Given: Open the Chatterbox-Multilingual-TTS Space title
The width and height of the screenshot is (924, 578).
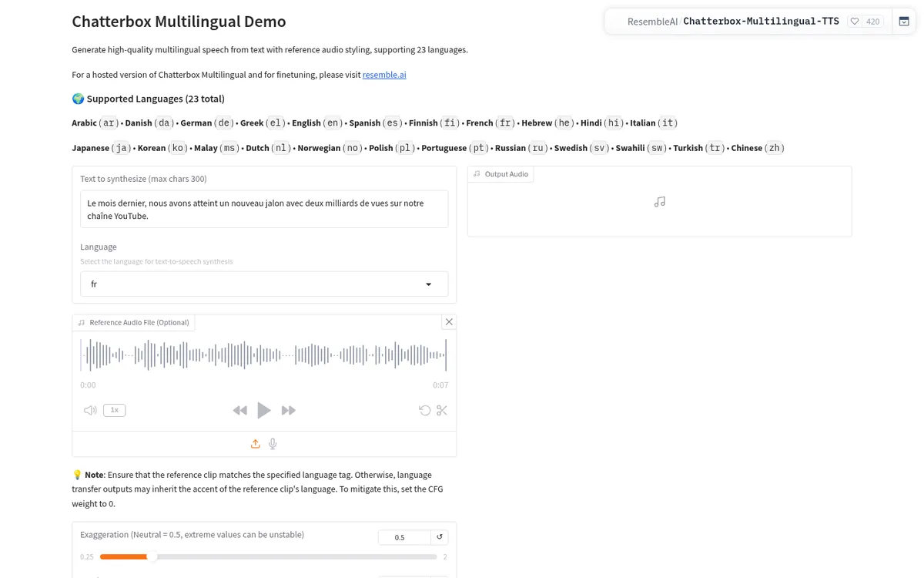Looking at the screenshot, I should tap(761, 21).
